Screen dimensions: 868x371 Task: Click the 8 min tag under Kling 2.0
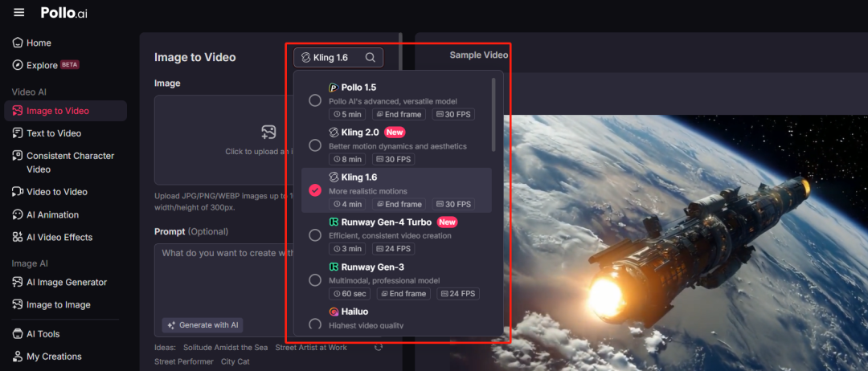coord(348,159)
